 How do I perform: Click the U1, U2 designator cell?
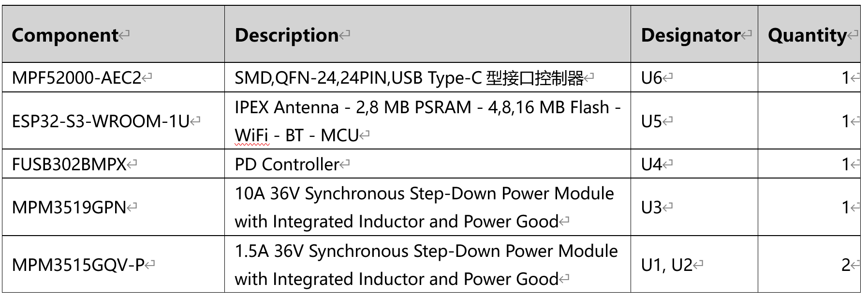[666, 265]
